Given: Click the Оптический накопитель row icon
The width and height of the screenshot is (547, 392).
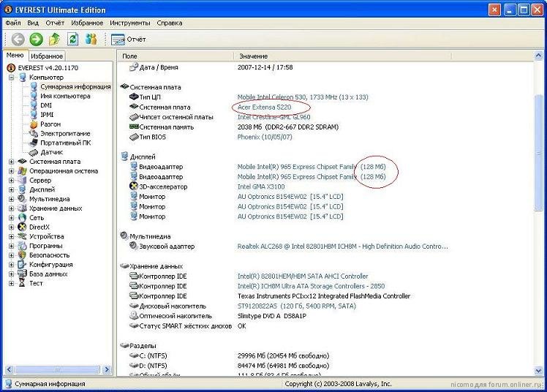Looking at the screenshot, I should pos(133,316).
